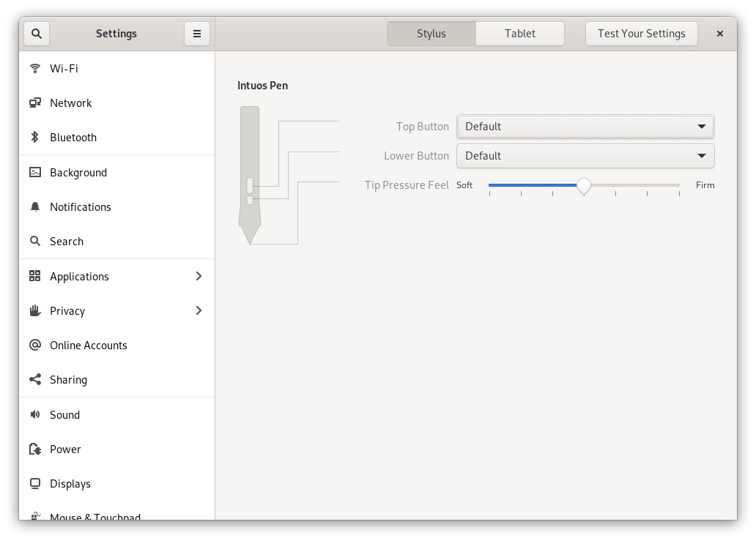The width and height of the screenshot is (756, 541).
Task: Click the Search magnifier icon in sidebar
Action: [34, 241]
